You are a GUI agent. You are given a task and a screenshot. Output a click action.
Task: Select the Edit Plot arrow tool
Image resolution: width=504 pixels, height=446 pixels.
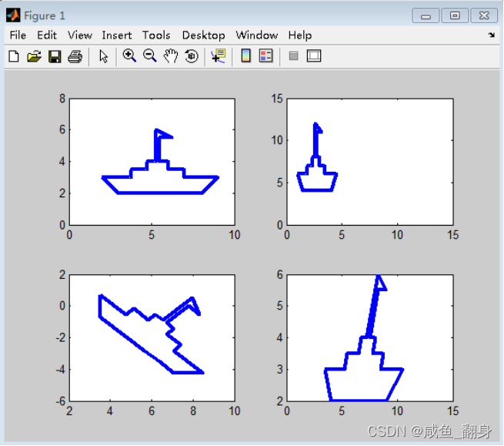pos(104,56)
